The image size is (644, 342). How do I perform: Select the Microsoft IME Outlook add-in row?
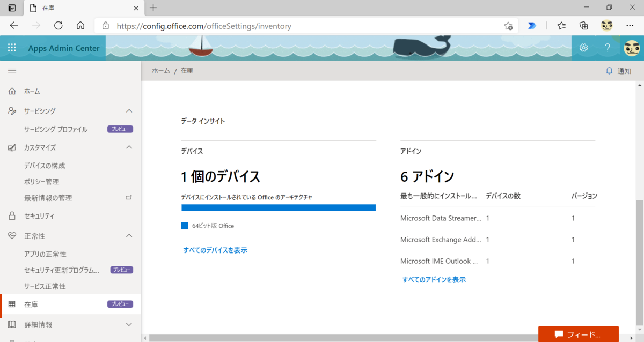coord(497,261)
